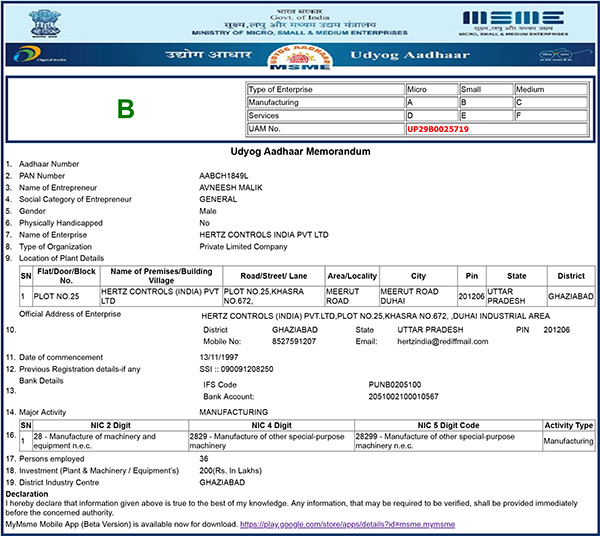Screen dimensions: 600x536
Task: Click the Small column header cell
Action: click(x=486, y=90)
